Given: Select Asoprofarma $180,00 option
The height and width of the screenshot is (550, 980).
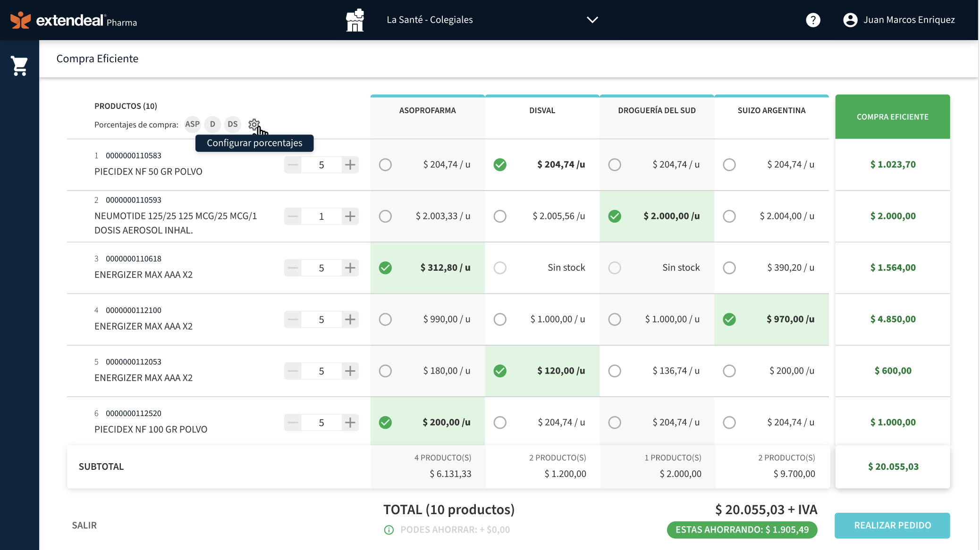Looking at the screenshot, I should (x=385, y=371).
